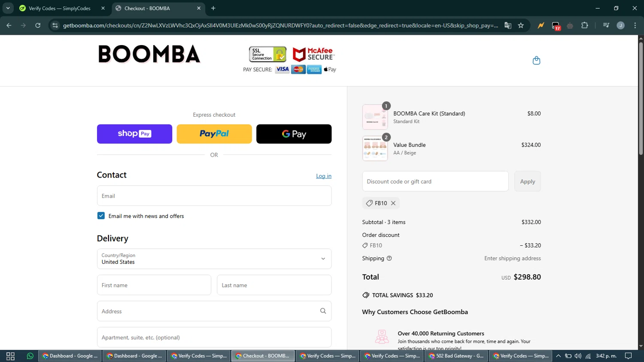Open a new browser tab
The width and height of the screenshot is (644, 362).
click(x=213, y=8)
